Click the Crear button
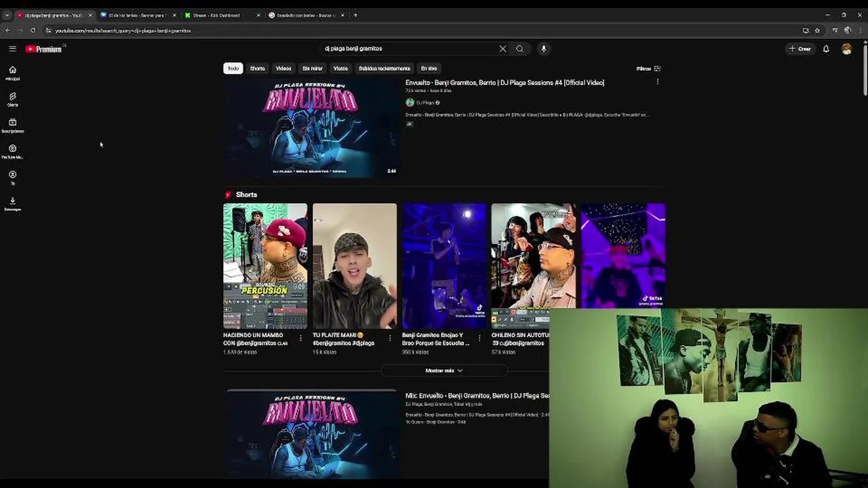Viewport: 868px width, 488px height. coord(800,49)
